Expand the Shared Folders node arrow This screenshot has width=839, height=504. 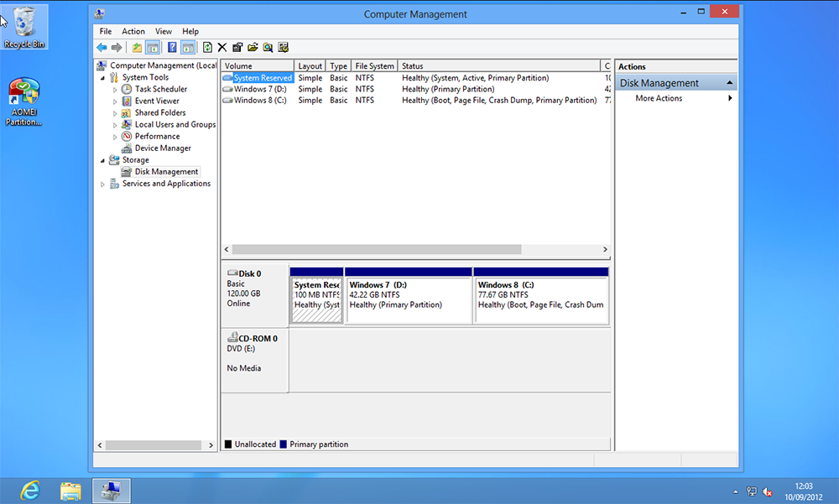[114, 113]
